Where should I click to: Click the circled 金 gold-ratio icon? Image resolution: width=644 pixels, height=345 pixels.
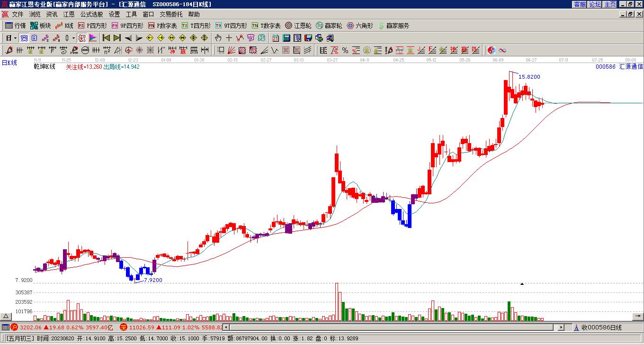367,50
